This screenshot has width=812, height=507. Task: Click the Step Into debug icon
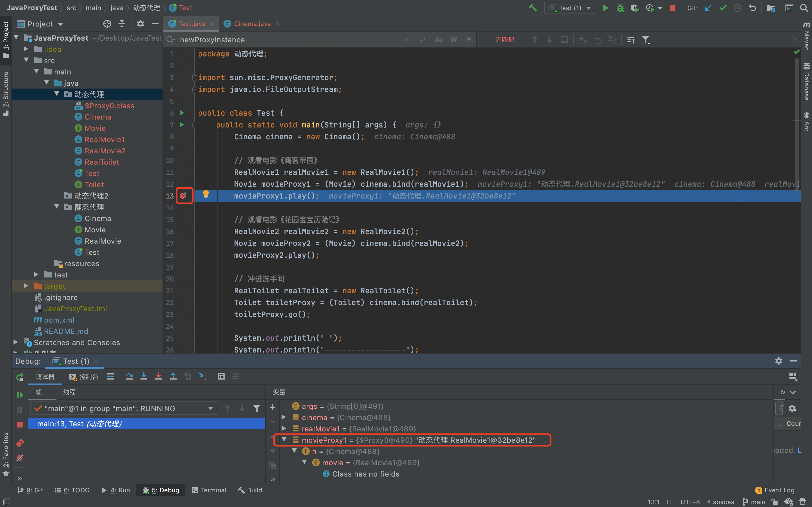144,376
